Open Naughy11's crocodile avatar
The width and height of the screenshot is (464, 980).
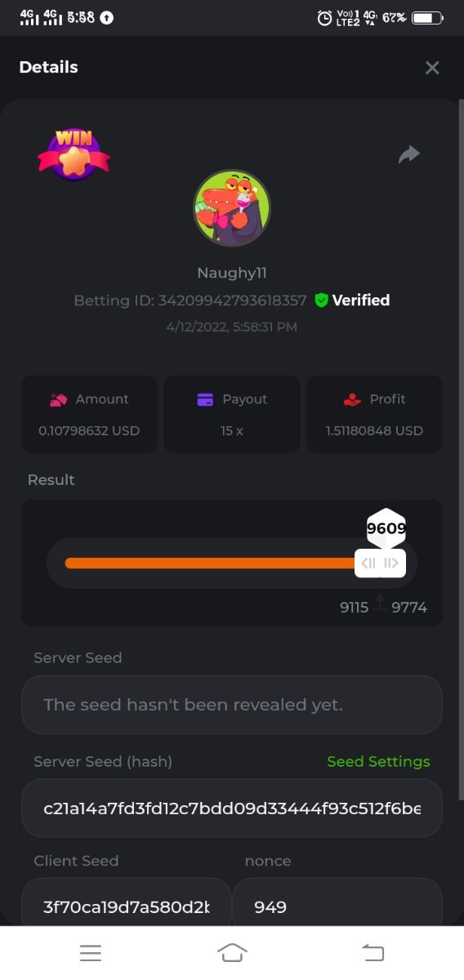tap(231, 208)
